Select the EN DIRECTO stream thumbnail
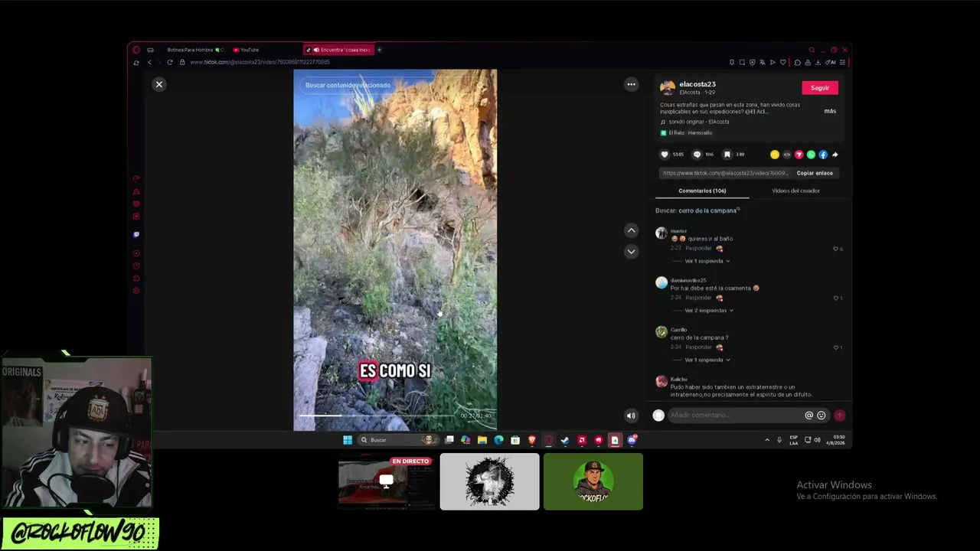Viewport: 980px width, 551px height. point(387,481)
